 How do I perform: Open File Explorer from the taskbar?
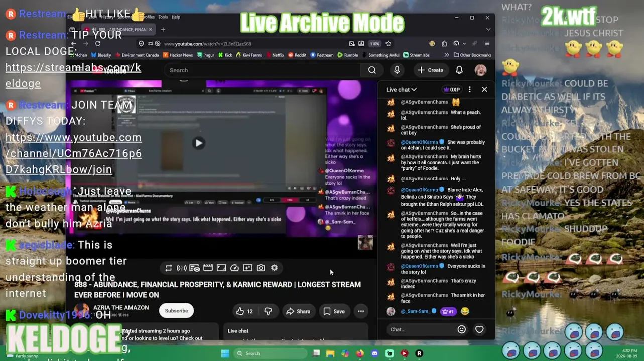330,354
